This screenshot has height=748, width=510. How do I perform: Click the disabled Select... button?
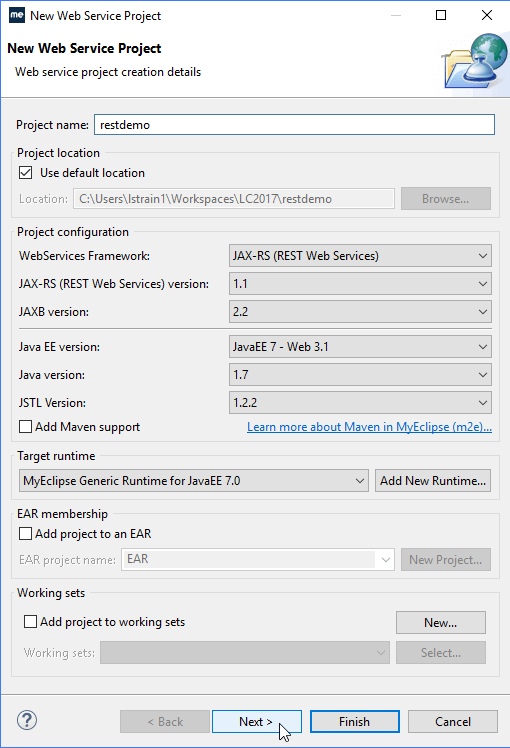441,653
